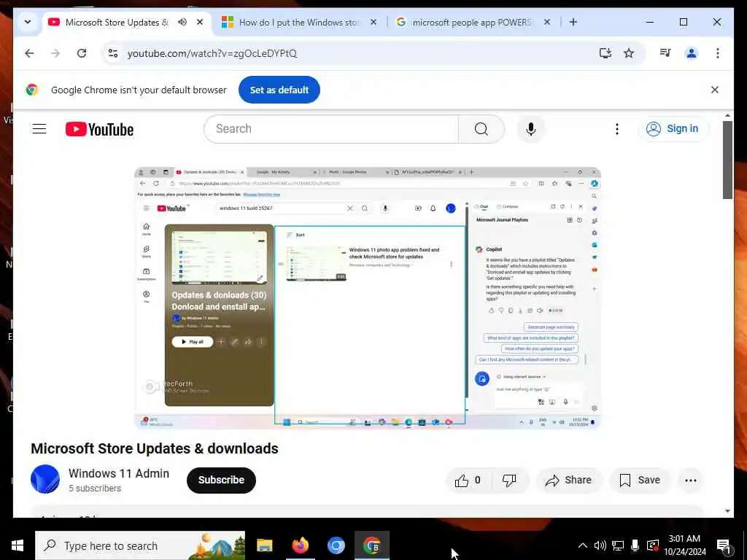Click the video player to pause
The height and width of the screenshot is (560, 747).
[368, 297]
